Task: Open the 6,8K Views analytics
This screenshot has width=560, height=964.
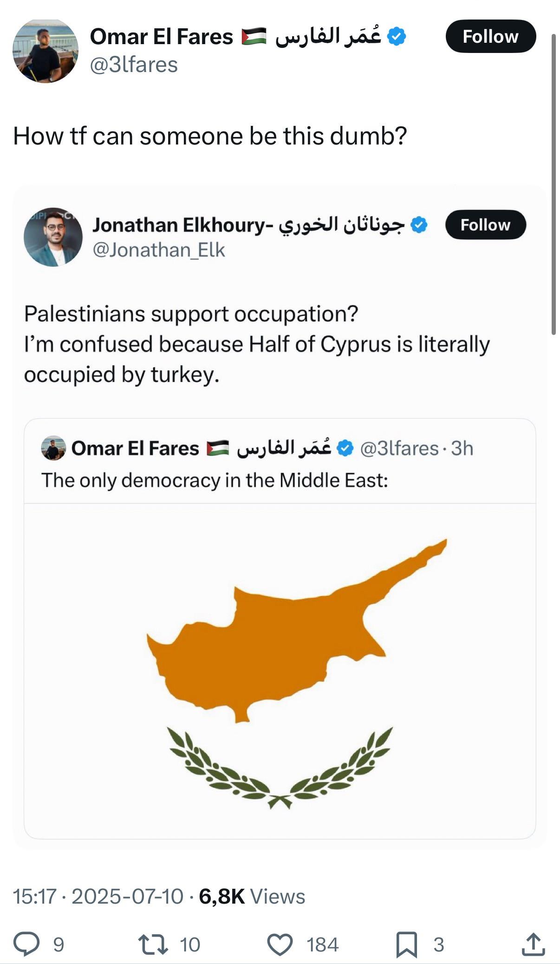Action: (252, 896)
